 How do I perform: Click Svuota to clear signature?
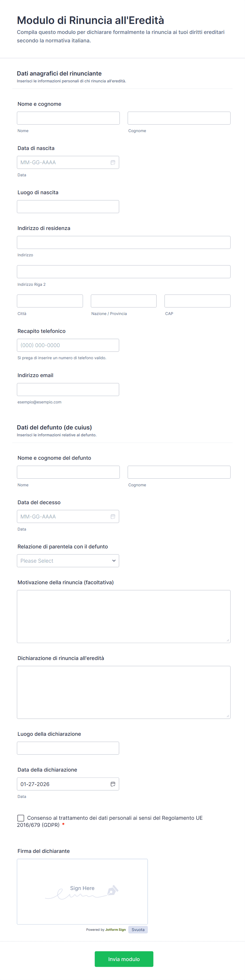coord(138,929)
